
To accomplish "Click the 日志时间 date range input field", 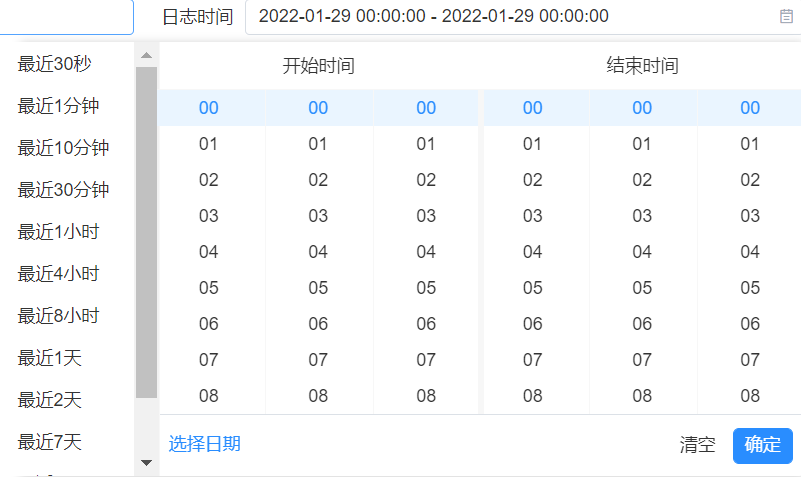I will point(510,16).
